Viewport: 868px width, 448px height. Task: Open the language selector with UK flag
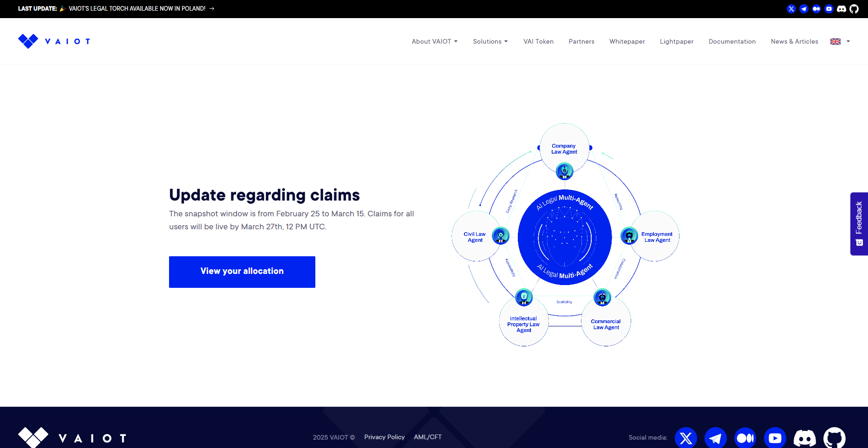click(840, 41)
